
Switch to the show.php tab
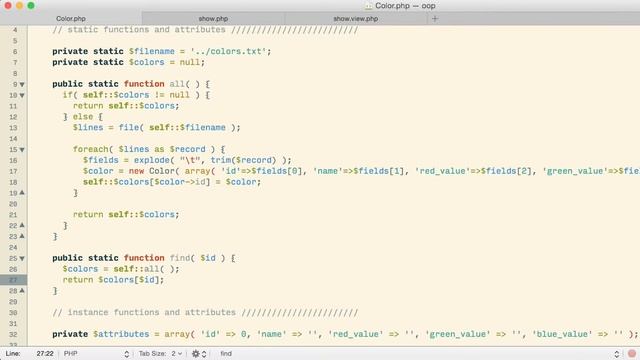pyautogui.click(x=213, y=19)
